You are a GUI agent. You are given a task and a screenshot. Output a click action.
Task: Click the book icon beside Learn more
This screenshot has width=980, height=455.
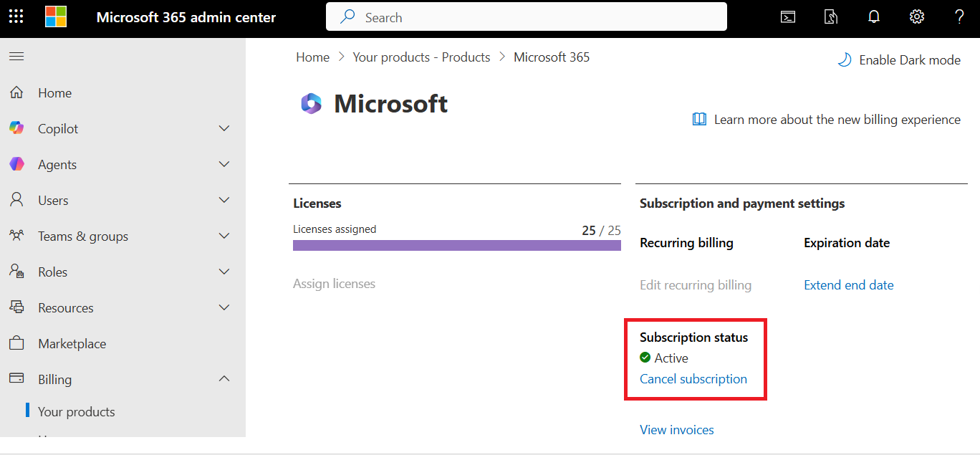(699, 120)
